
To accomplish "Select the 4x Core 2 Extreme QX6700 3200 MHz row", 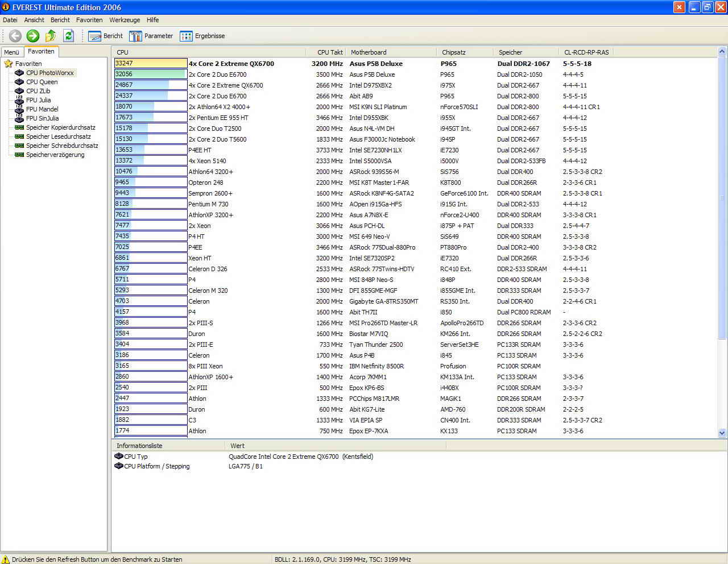I will 415,63.
